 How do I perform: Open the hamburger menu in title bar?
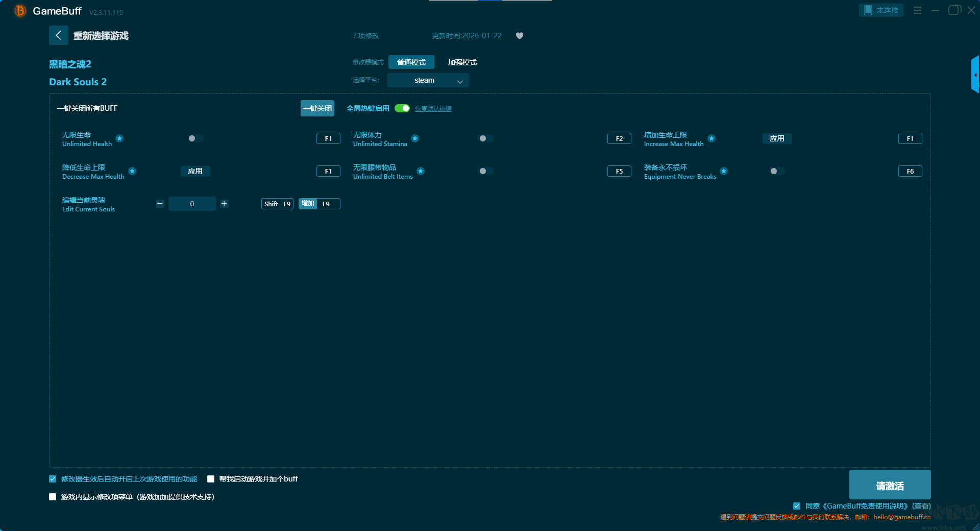coord(917,10)
